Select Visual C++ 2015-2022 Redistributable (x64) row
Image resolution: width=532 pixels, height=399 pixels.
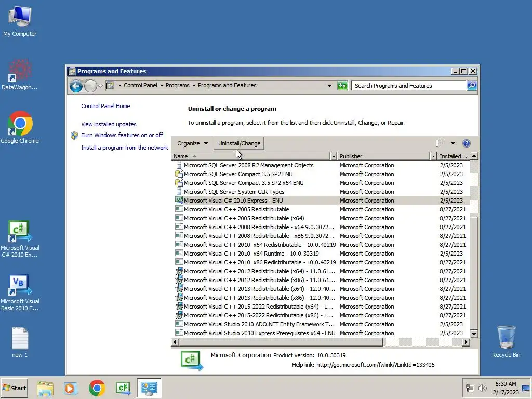[x=321, y=307]
